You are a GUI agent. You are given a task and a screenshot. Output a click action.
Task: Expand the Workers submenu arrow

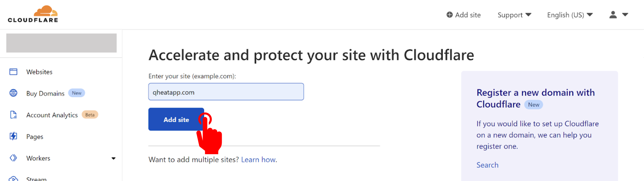113,158
